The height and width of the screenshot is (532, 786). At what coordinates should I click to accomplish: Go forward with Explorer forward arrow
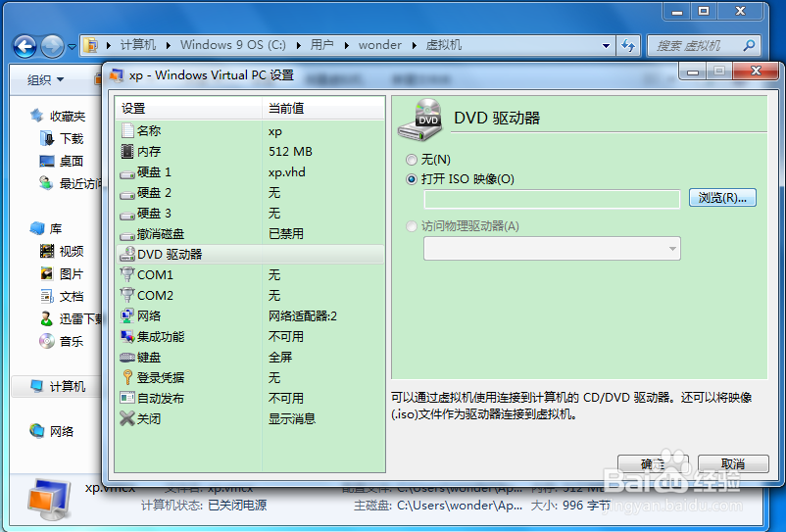(52, 47)
